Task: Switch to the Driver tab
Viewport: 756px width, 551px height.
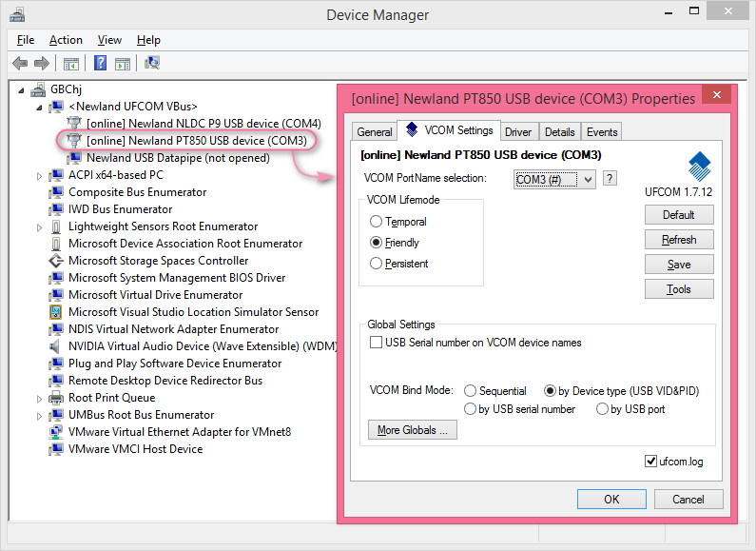Action: (518, 131)
